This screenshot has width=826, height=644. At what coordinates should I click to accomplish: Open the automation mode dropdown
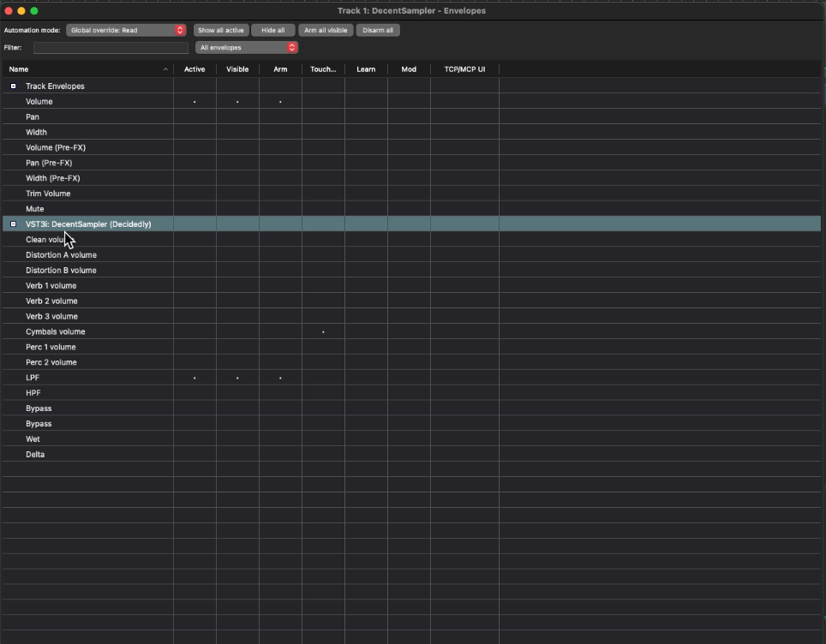[124, 29]
